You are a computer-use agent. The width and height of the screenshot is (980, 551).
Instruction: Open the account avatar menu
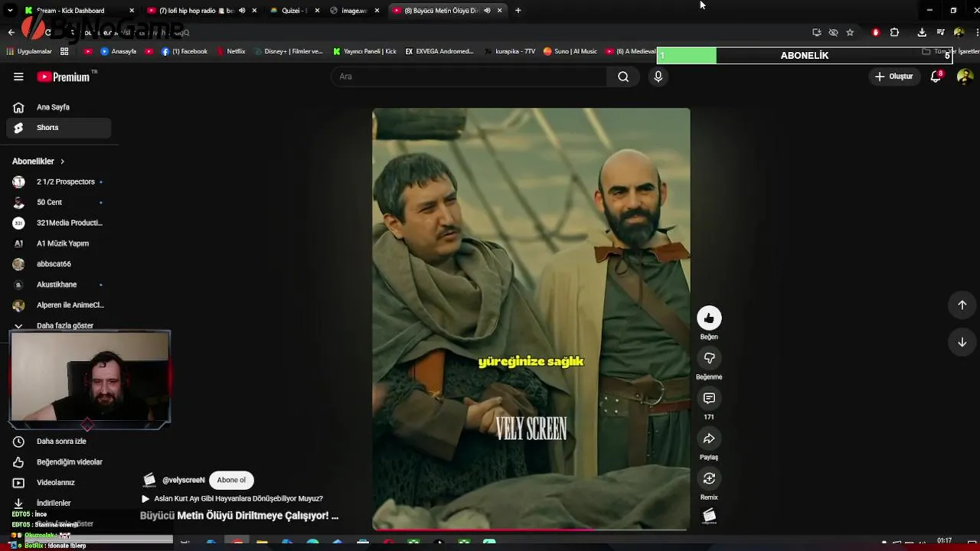pos(965,77)
